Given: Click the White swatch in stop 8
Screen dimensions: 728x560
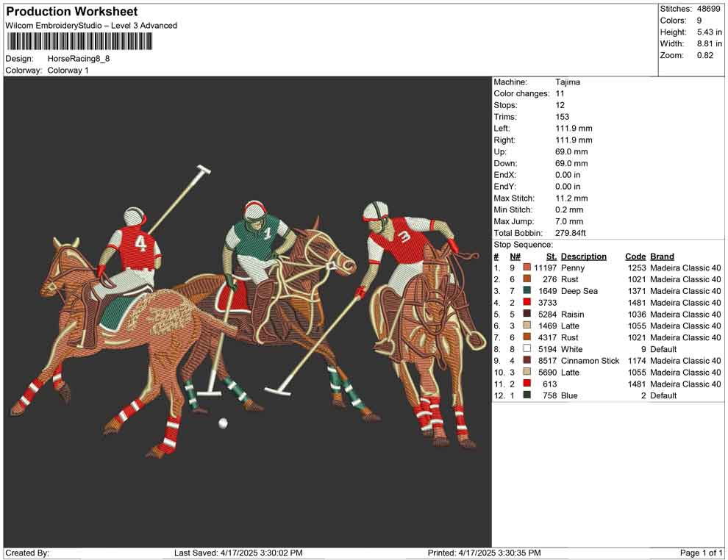Looking at the screenshot, I should click(x=527, y=349).
